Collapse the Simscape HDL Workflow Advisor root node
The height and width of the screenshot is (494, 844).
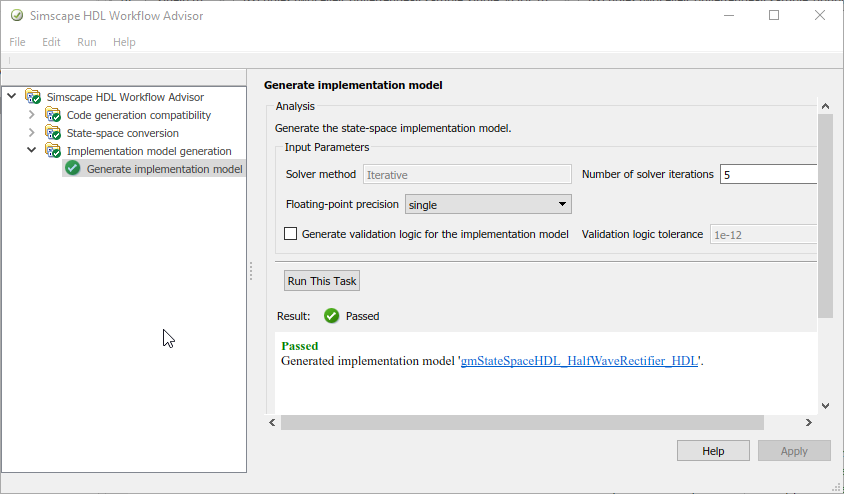[12, 97]
